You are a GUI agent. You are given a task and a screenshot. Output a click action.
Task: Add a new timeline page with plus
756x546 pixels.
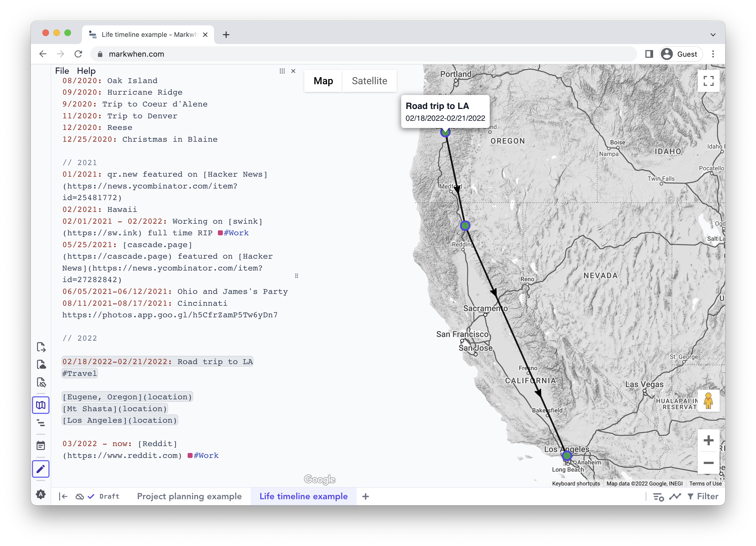click(366, 497)
